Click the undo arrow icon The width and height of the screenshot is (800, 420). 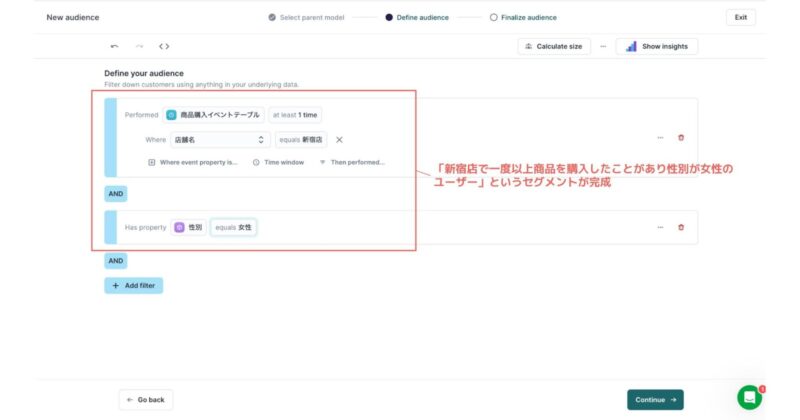(x=114, y=46)
